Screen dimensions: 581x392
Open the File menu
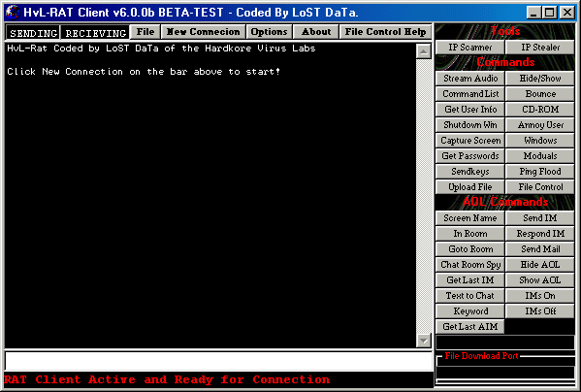click(x=145, y=32)
